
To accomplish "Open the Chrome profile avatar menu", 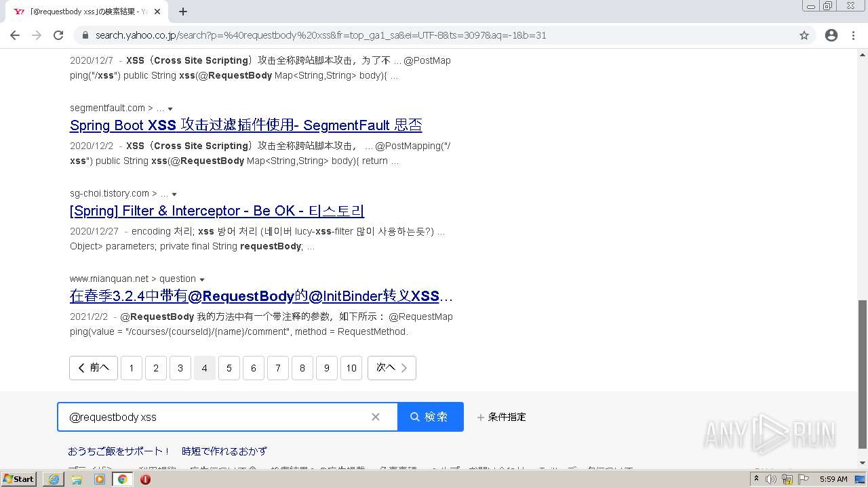I will click(x=831, y=35).
